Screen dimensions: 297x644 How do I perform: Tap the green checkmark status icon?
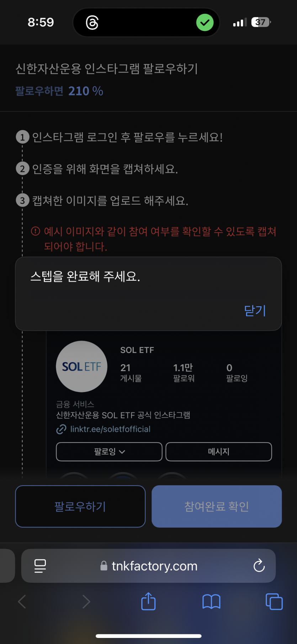[205, 22]
